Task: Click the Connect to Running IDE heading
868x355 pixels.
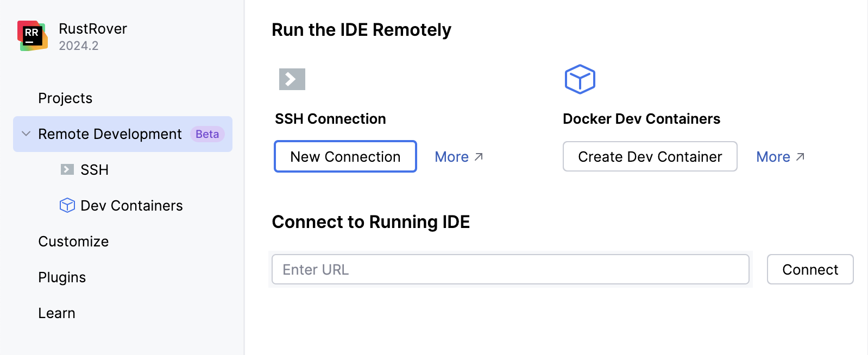Action: pyautogui.click(x=371, y=222)
